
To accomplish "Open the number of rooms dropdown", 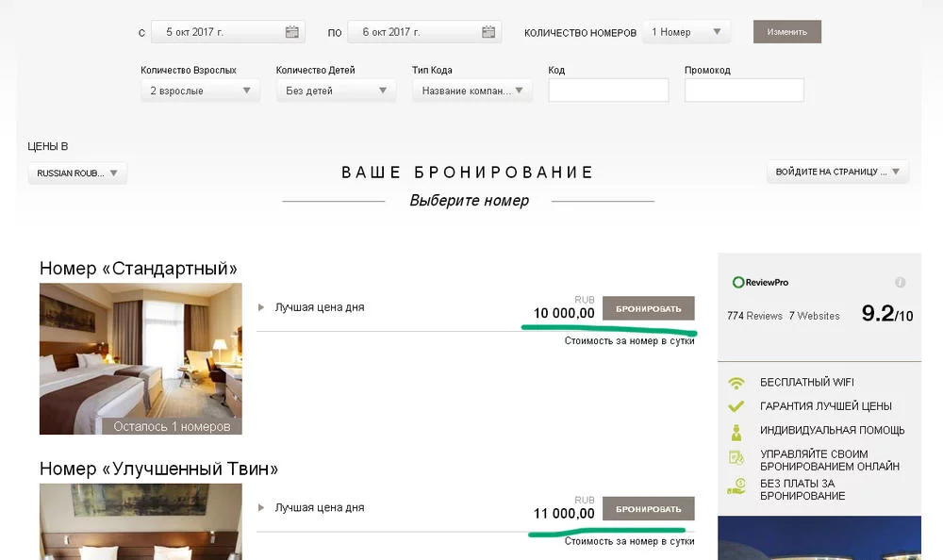I will (x=687, y=32).
